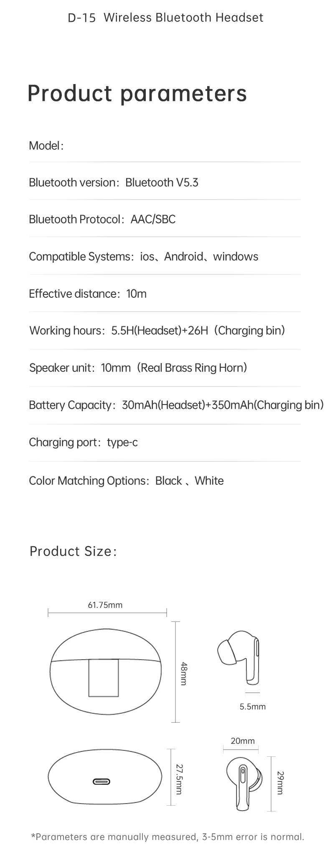Click the Product Size heading
Screen dimensions: 330x868
point(73,551)
